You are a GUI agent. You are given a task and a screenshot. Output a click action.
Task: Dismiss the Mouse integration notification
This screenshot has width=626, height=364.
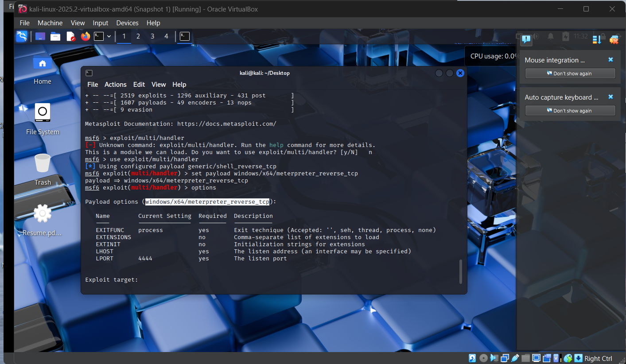pyautogui.click(x=610, y=59)
